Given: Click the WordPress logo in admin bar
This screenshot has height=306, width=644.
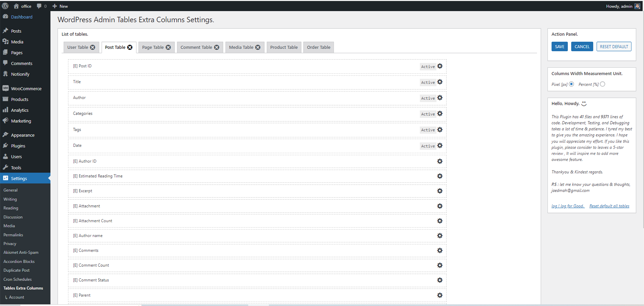Looking at the screenshot, I should click(x=5, y=6).
